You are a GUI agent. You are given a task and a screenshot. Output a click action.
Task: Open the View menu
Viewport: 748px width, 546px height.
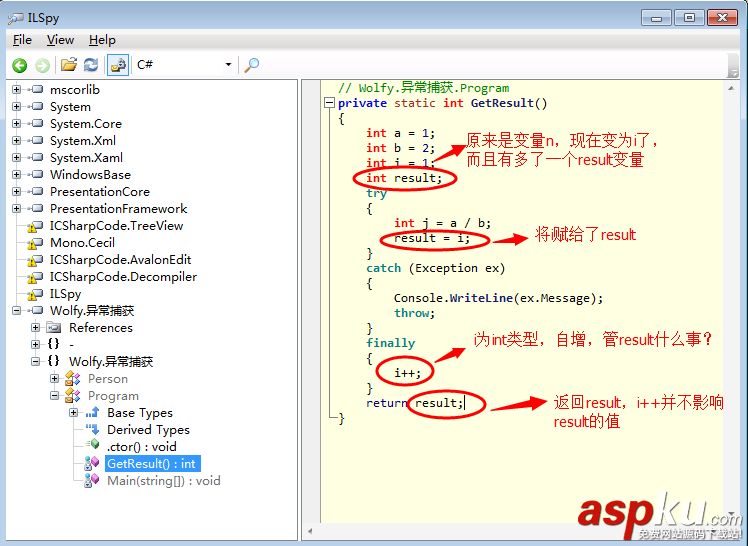[60, 40]
